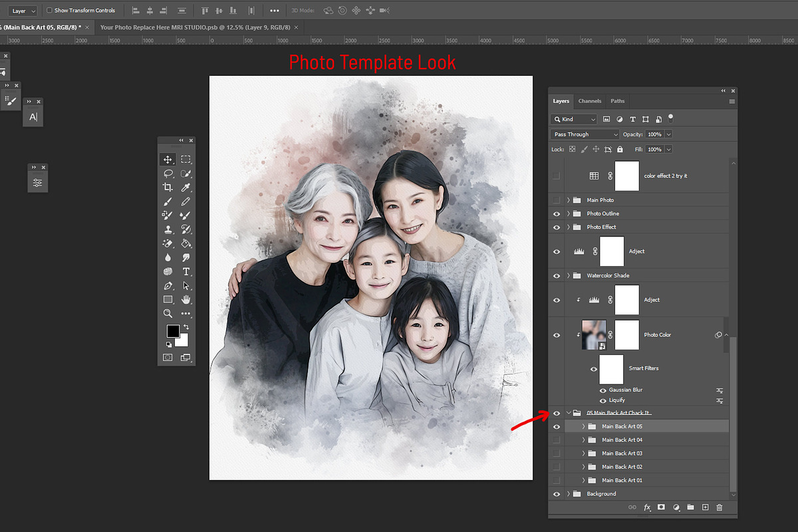The height and width of the screenshot is (532, 798).
Task: Expand the Main Back Art 03 group
Action: point(583,454)
